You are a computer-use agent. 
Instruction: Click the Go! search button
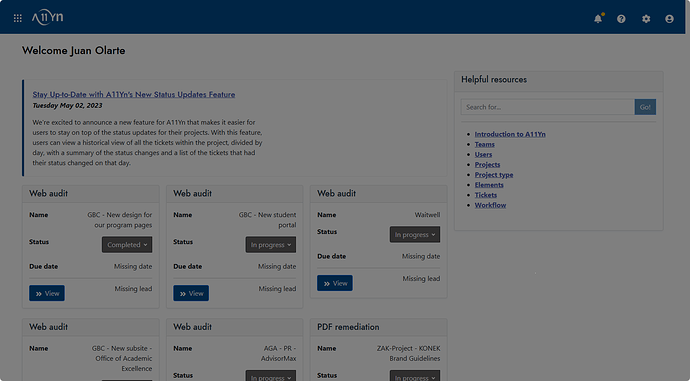(x=645, y=107)
